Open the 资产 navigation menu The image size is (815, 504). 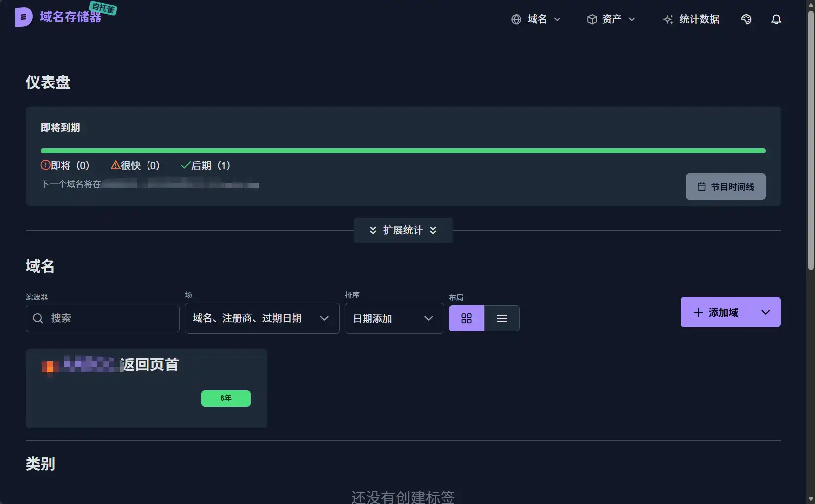(x=611, y=19)
